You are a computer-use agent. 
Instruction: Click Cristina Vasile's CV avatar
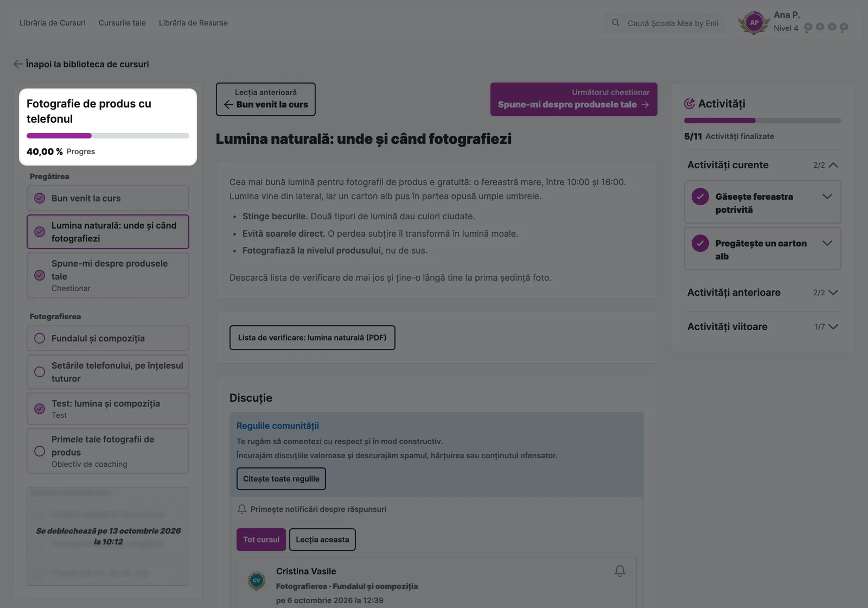pos(257,580)
